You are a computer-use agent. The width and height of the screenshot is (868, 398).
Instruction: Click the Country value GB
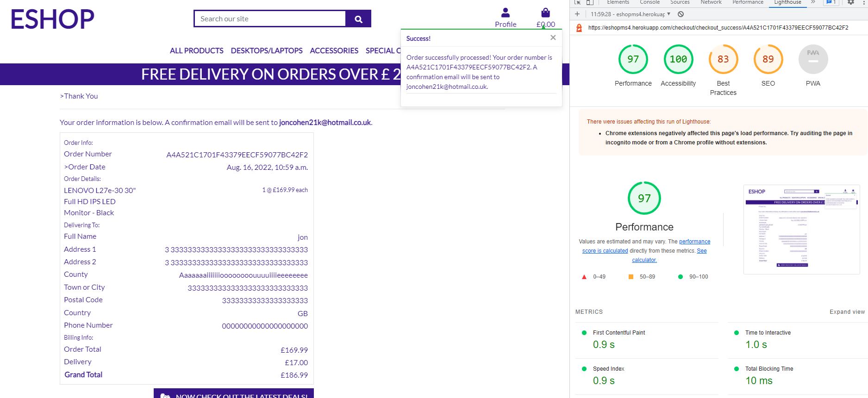pyautogui.click(x=303, y=314)
